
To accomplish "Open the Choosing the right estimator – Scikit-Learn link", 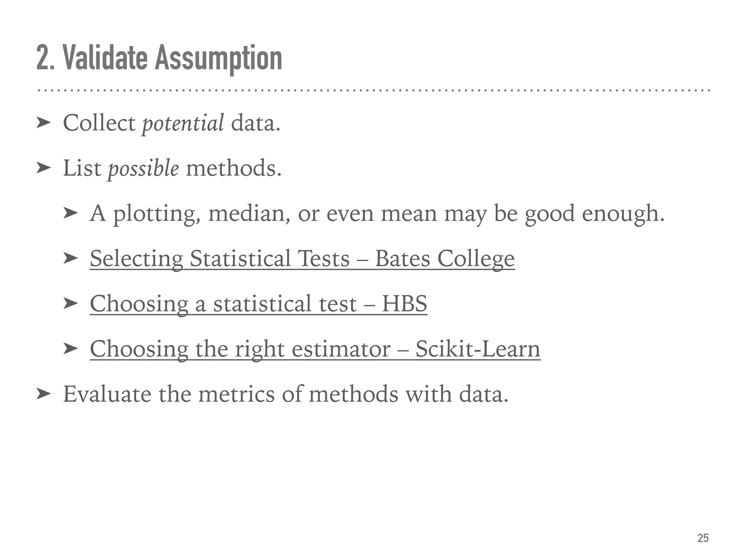I will (x=315, y=349).
